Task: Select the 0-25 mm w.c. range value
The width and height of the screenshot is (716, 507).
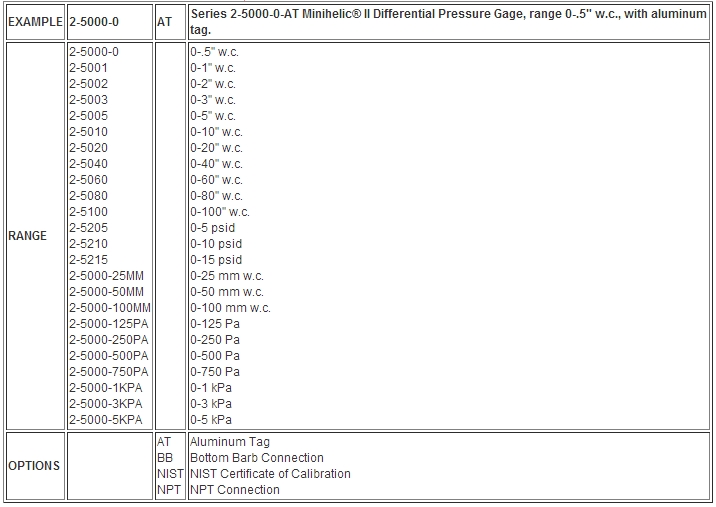Action: click(x=227, y=276)
